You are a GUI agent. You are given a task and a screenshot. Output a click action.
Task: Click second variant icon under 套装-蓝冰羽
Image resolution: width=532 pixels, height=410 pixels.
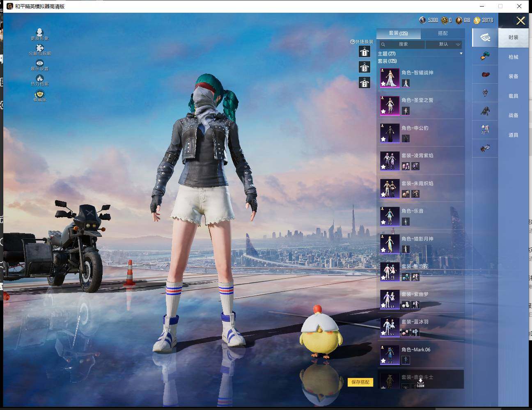tap(415, 333)
